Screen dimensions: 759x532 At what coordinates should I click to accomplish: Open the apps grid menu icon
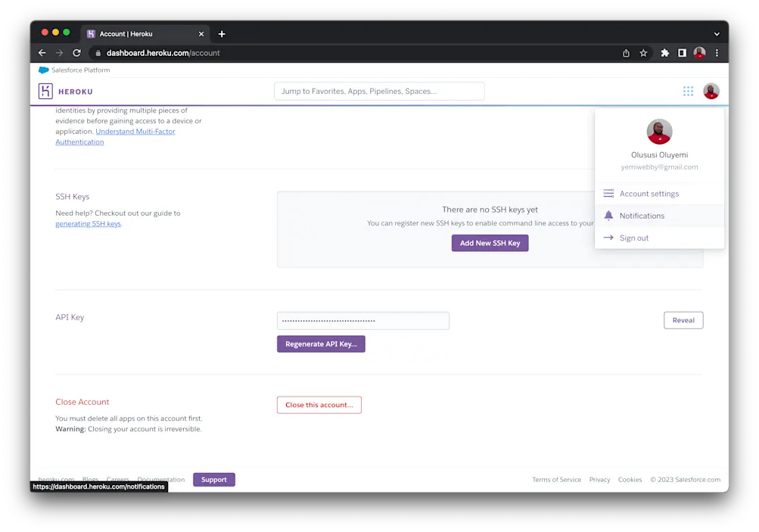[x=688, y=91]
